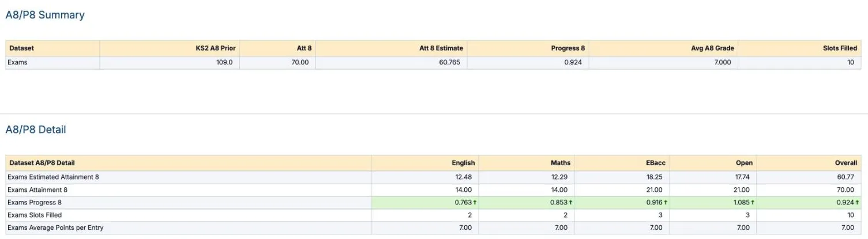Select Maths Average Points per Entry 7.00
Screen dimensions: 868x239
click(x=561, y=228)
